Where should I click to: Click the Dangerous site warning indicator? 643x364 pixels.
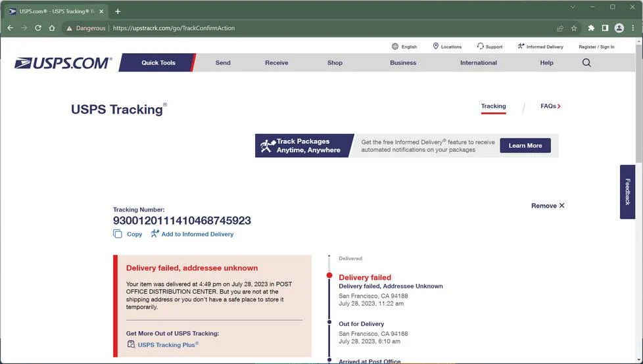point(85,28)
